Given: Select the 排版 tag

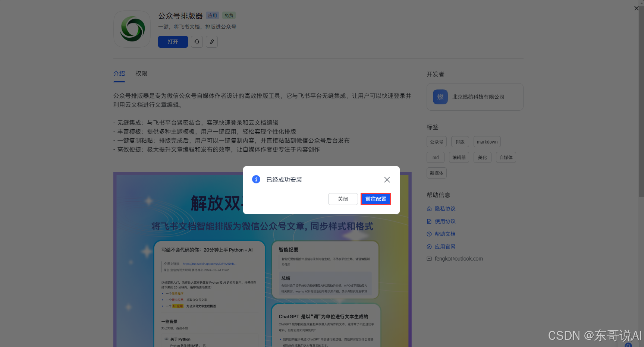Looking at the screenshot, I should tap(460, 142).
